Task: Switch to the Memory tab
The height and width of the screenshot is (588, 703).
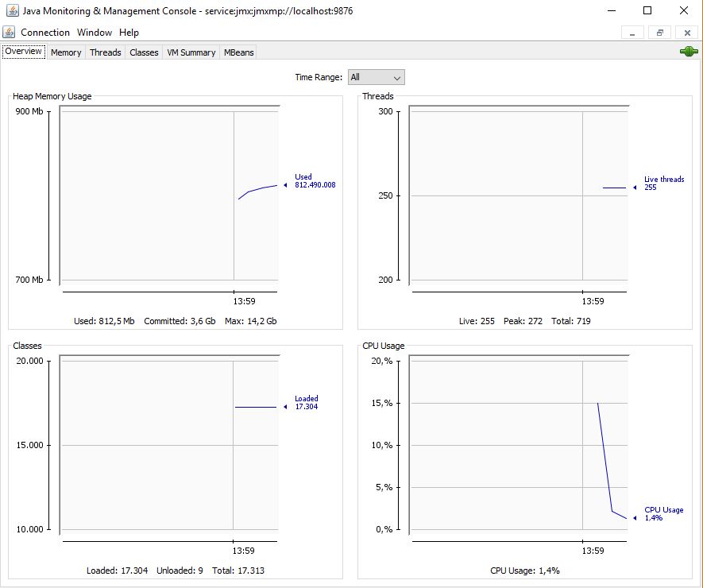Action: pyautogui.click(x=66, y=52)
